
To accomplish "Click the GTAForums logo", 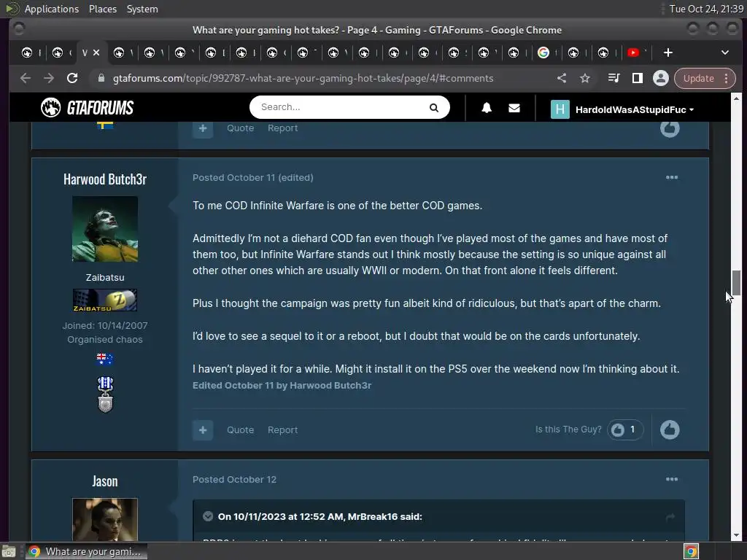I will click(87, 108).
